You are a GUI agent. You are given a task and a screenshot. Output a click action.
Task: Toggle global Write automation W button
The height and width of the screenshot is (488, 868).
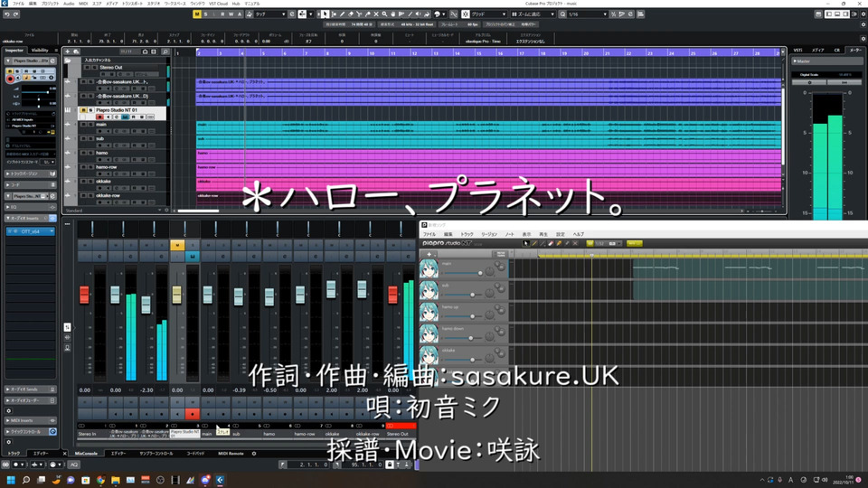231,14
